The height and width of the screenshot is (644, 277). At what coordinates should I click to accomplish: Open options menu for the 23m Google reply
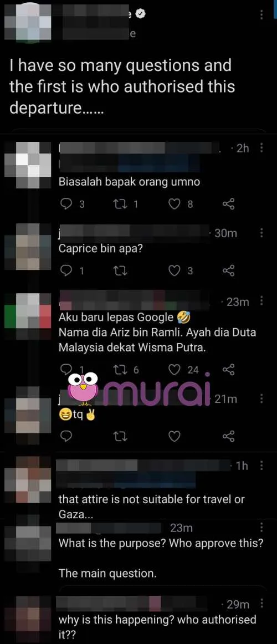pyautogui.click(x=262, y=302)
